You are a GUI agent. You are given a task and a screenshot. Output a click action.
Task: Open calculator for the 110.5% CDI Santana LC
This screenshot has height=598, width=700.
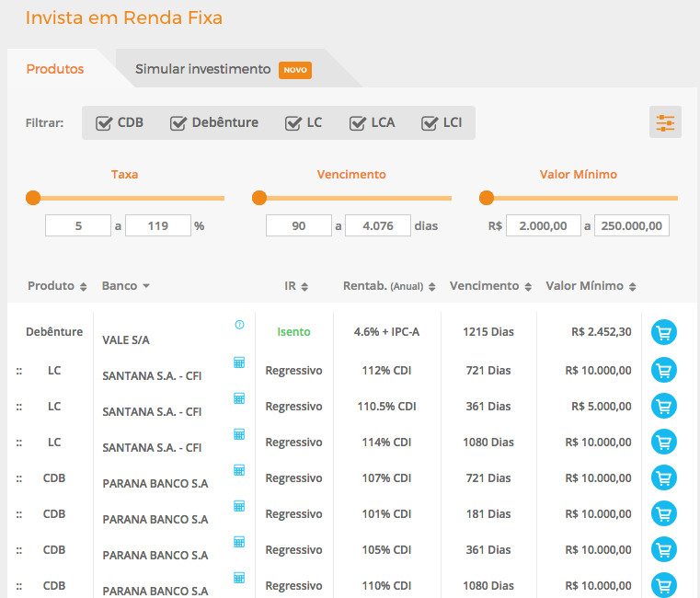(239, 398)
